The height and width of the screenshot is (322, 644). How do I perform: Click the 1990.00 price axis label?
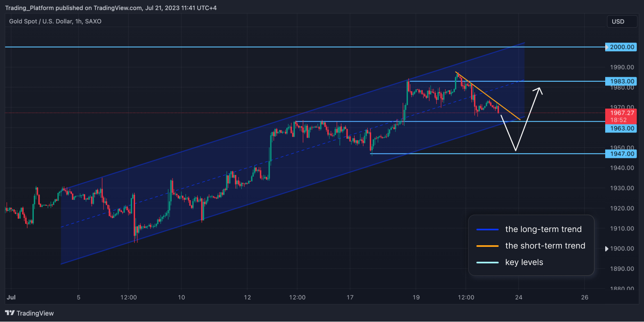(x=622, y=67)
